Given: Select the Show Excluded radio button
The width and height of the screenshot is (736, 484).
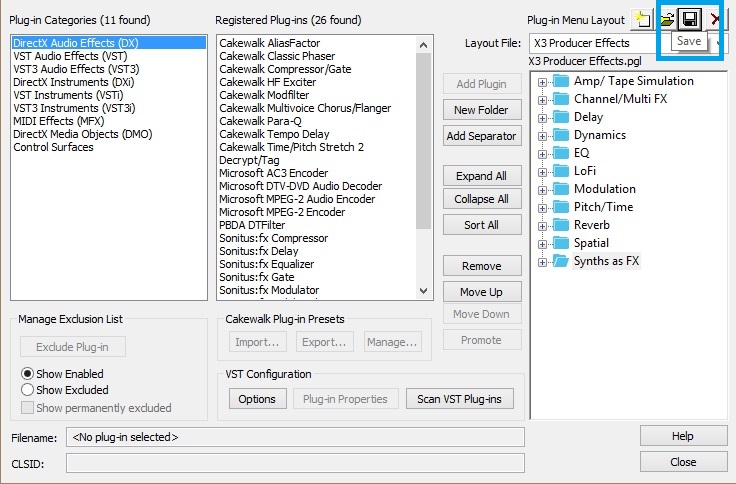Looking at the screenshot, I should 27,390.
